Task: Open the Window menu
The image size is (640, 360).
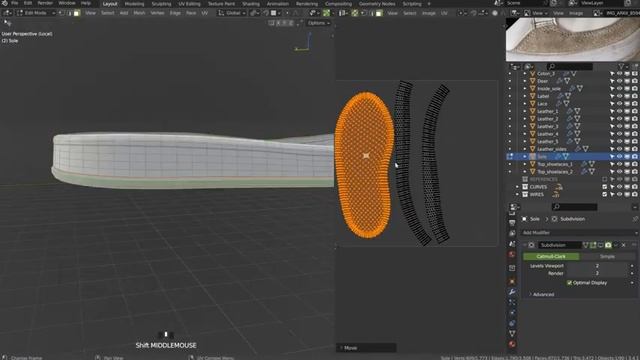Action: coord(67,3)
